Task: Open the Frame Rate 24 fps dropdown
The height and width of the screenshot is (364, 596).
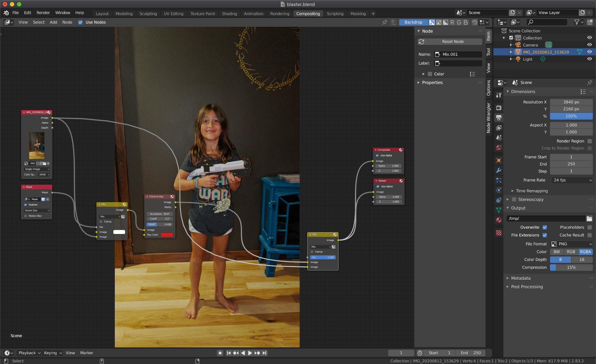Action: tap(572, 180)
